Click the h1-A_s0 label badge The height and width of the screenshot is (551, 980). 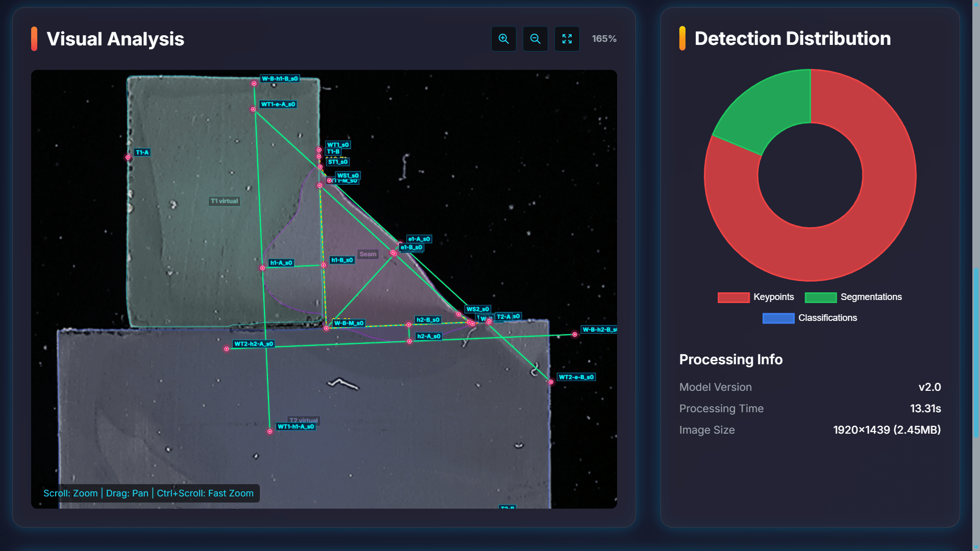(x=281, y=263)
